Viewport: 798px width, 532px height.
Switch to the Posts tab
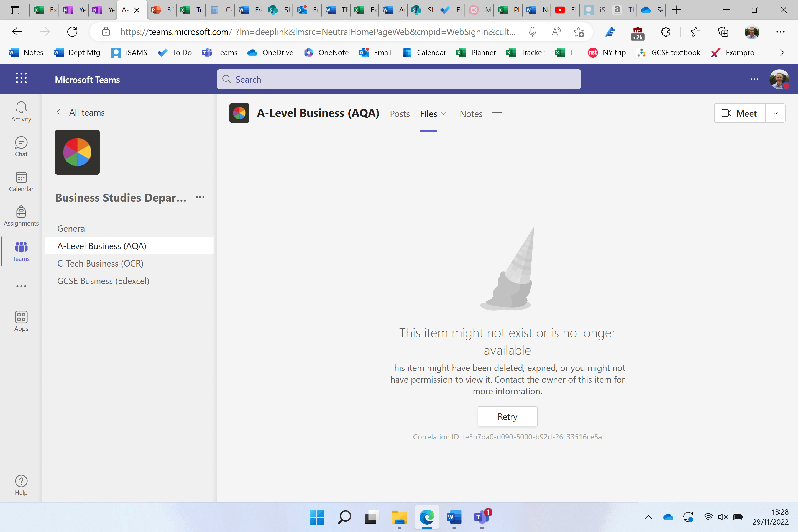[x=400, y=114]
